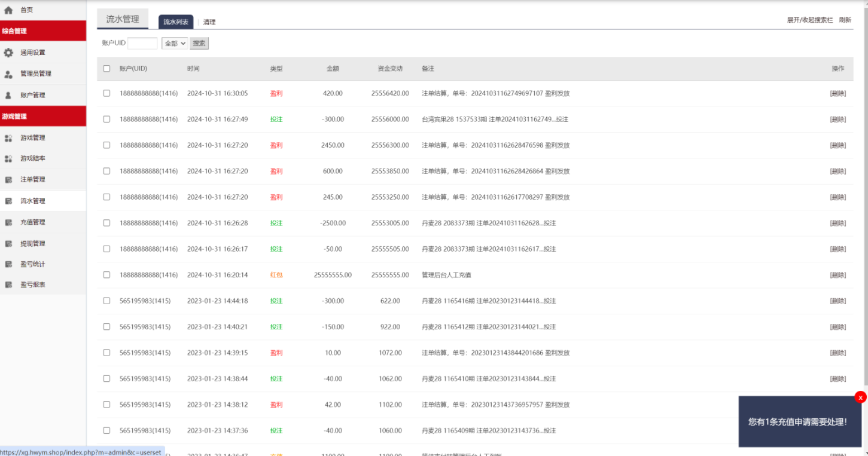
Task: Open 首页 in the sidebar
Action: 27,10
